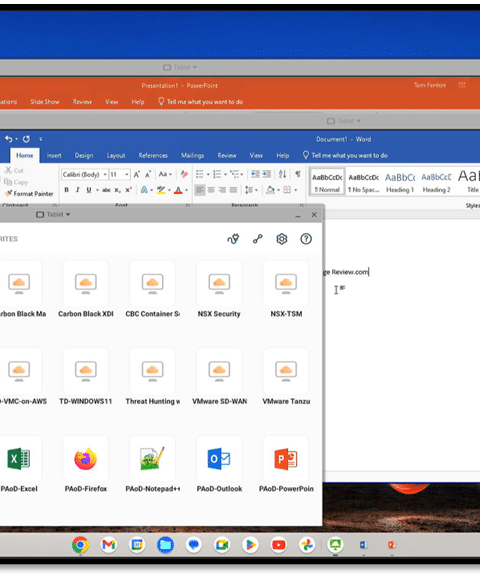Viewport: 480px width, 577px height.
Task: Open the Paragraph dialog launcher
Action: coord(301,205)
